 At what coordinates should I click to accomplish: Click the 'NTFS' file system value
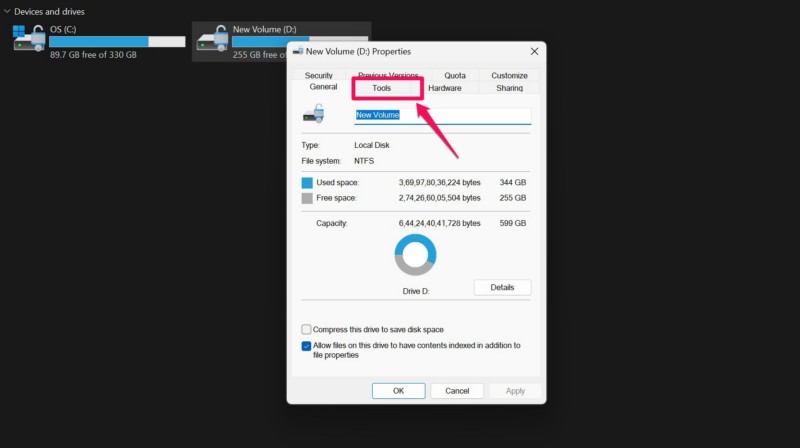click(x=364, y=161)
